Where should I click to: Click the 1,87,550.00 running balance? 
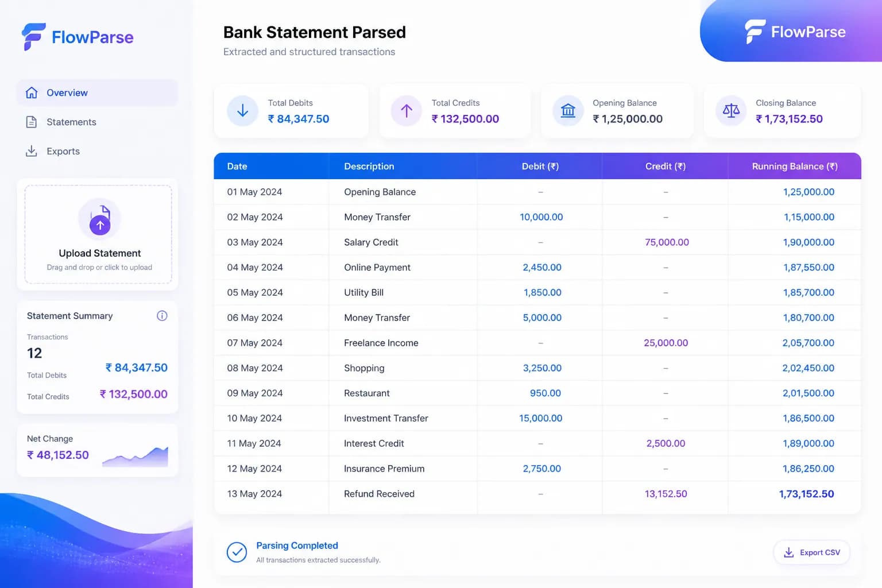pos(809,268)
